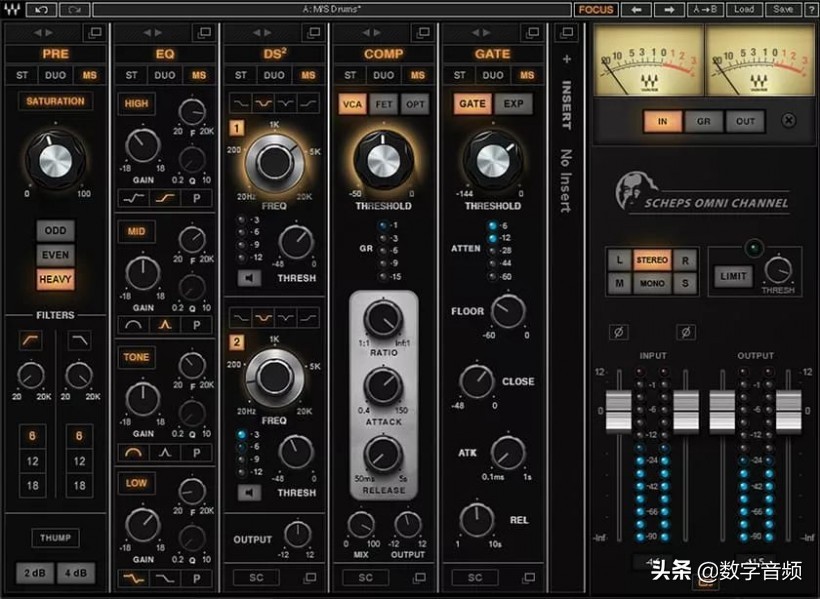
Task: Click the Load preset button
Action: click(744, 9)
